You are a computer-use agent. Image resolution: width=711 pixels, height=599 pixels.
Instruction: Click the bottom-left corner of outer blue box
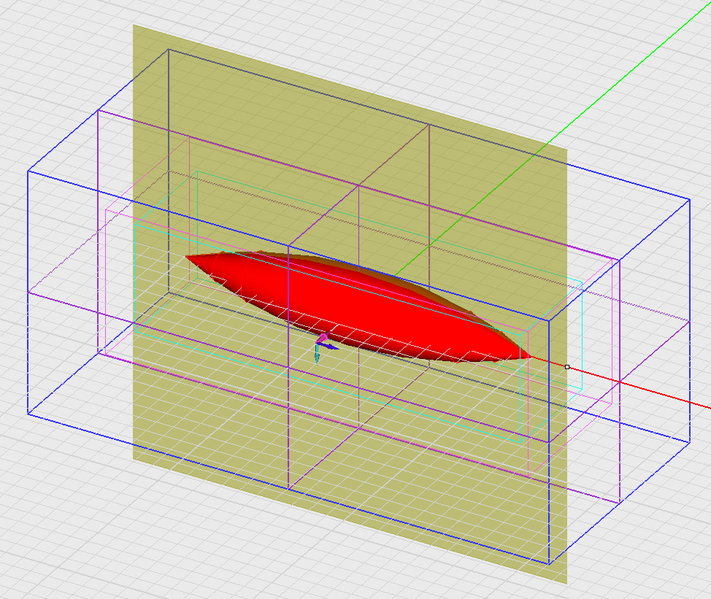pyautogui.click(x=28, y=414)
